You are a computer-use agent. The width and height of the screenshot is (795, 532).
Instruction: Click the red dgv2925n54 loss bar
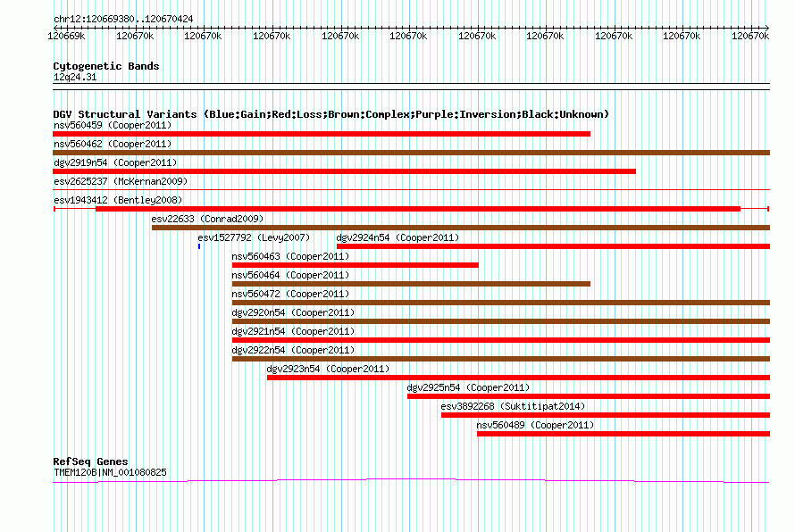pyautogui.click(x=589, y=396)
